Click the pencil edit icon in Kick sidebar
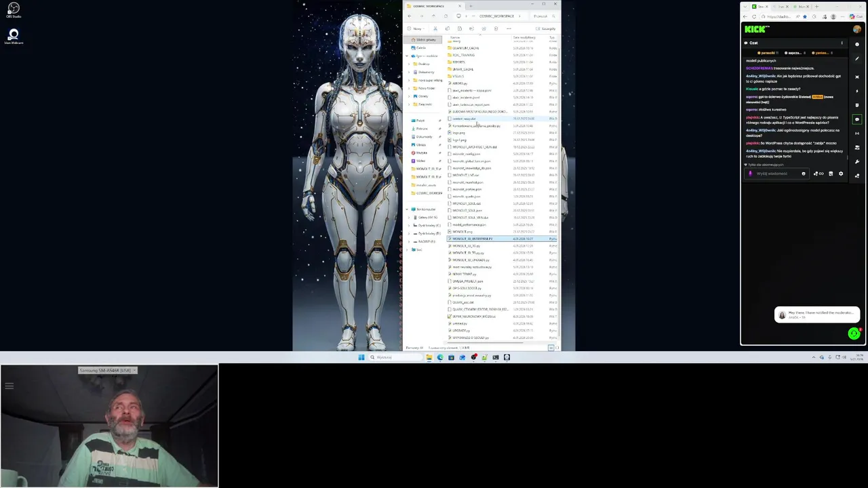Viewport: 868px width, 488px height. tap(857, 58)
